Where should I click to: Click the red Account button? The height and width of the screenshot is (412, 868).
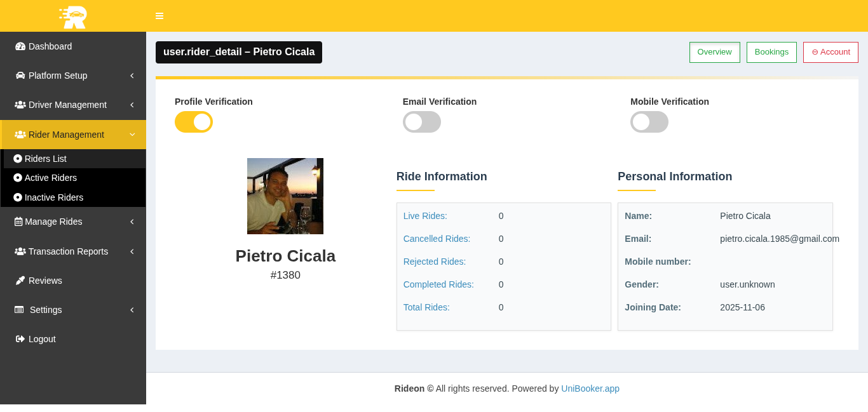(x=831, y=52)
